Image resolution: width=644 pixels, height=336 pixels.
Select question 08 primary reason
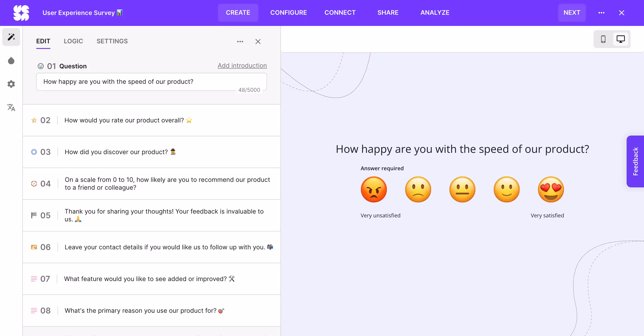coord(152,311)
